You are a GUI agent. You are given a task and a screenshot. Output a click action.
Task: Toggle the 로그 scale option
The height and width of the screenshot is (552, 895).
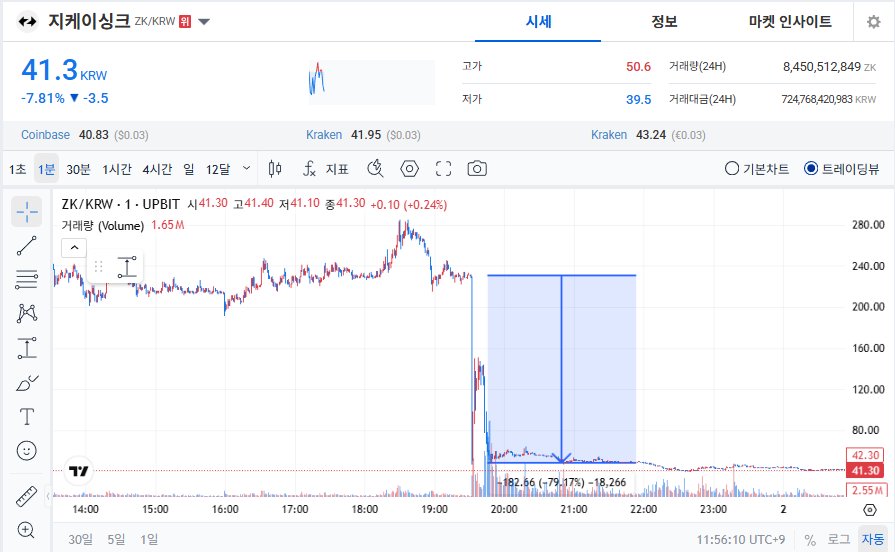click(x=838, y=539)
